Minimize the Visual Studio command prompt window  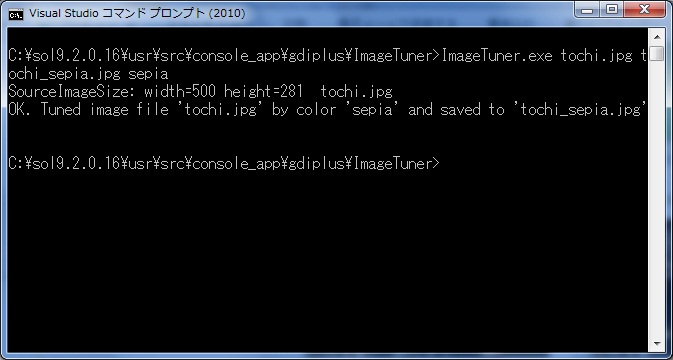587,10
